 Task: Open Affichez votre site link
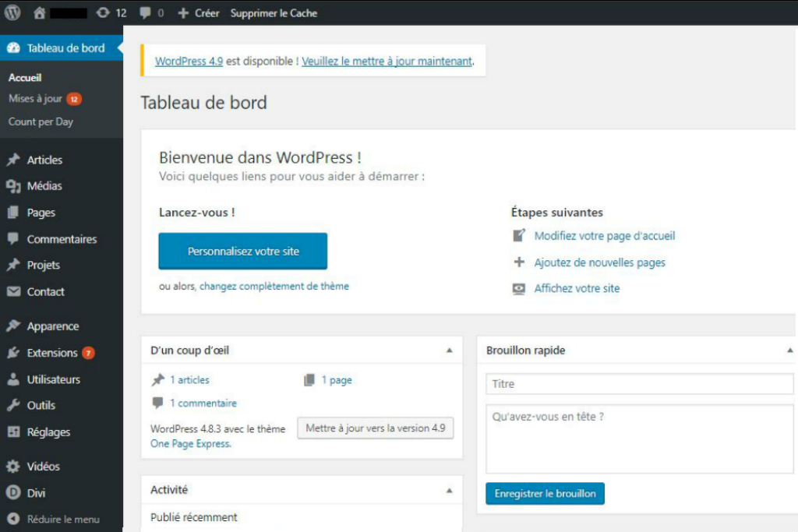tap(577, 288)
